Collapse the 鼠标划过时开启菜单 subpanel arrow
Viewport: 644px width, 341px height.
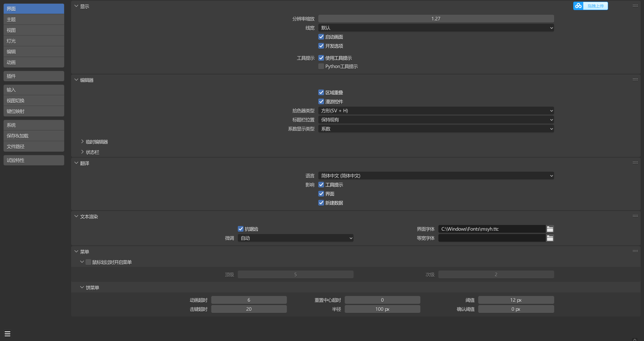(x=82, y=262)
